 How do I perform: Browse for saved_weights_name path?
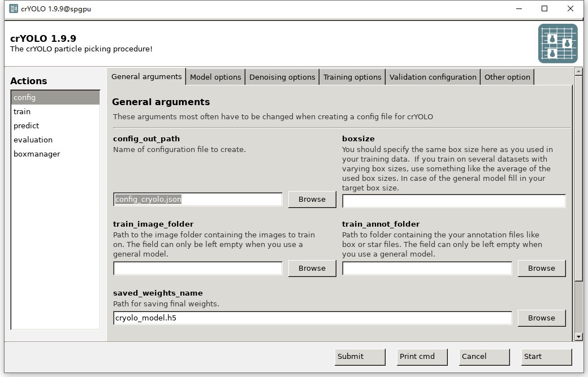click(542, 318)
